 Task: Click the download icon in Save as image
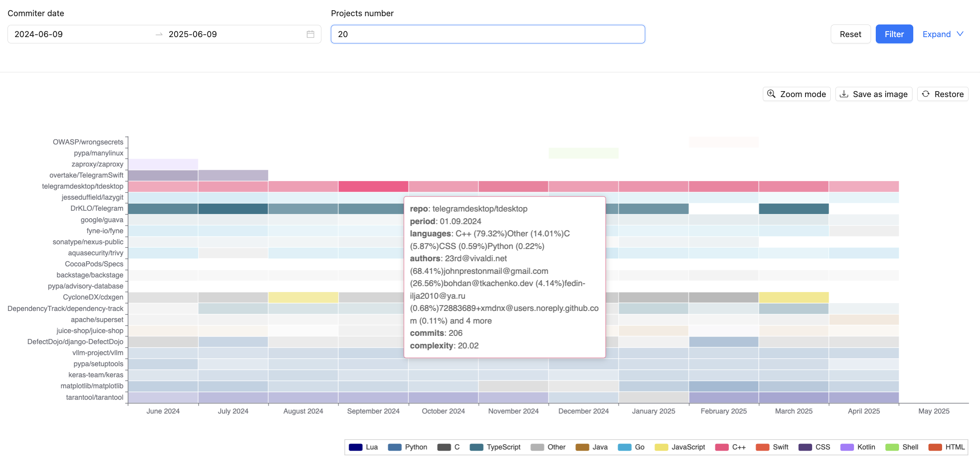[844, 94]
